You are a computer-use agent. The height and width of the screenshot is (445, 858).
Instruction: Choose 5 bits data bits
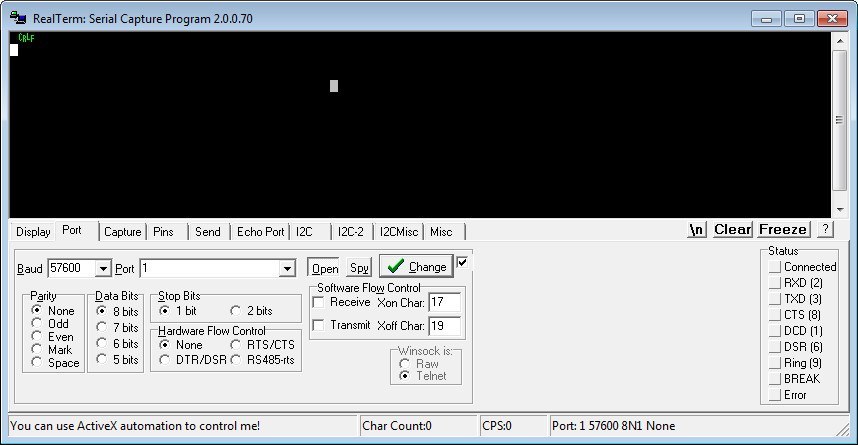pyautogui.click(x=101, y=359)
